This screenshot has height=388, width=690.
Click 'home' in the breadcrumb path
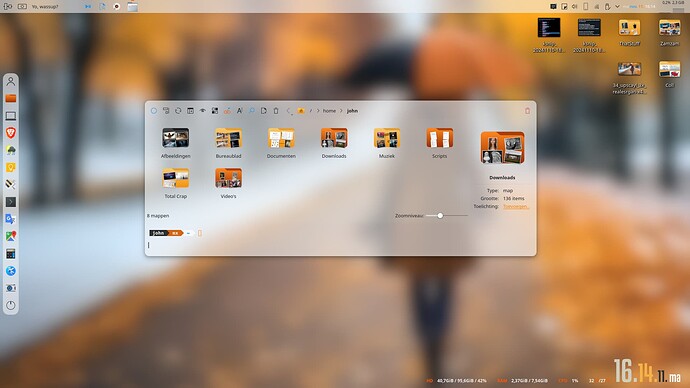coord(329,111)
